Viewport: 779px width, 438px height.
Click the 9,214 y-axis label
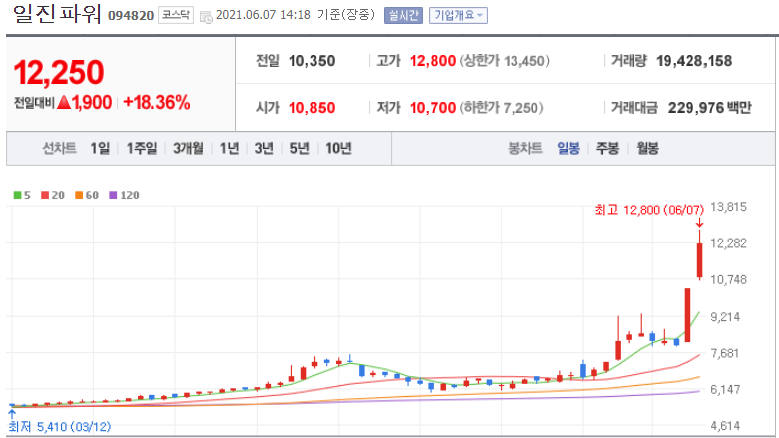tap(725, 317)
